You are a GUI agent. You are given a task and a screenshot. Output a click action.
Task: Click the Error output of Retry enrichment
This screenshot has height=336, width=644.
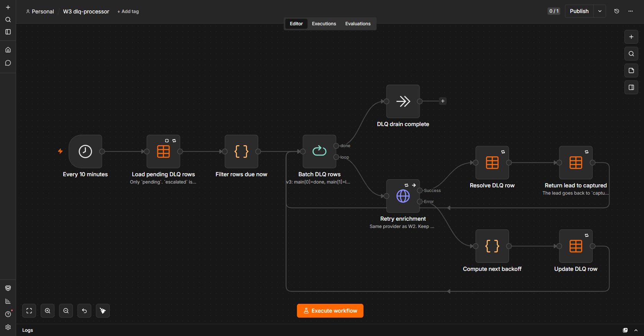(x=420, y=202)
